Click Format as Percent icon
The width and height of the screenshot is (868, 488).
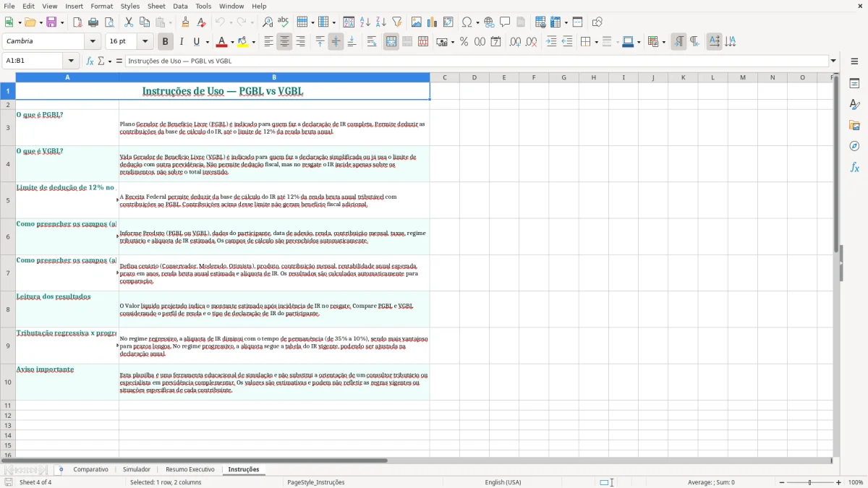[x=464, y=42]
